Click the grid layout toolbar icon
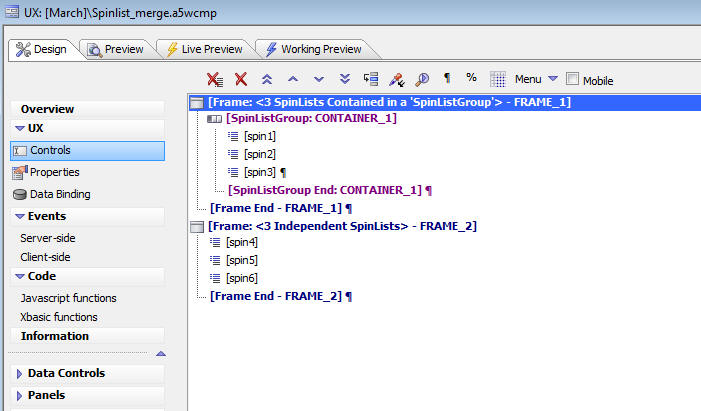 pos(498,79)
